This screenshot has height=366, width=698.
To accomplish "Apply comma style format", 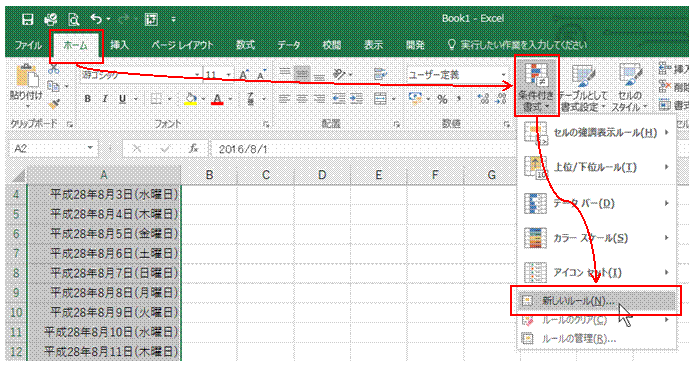I will point(459,98).
